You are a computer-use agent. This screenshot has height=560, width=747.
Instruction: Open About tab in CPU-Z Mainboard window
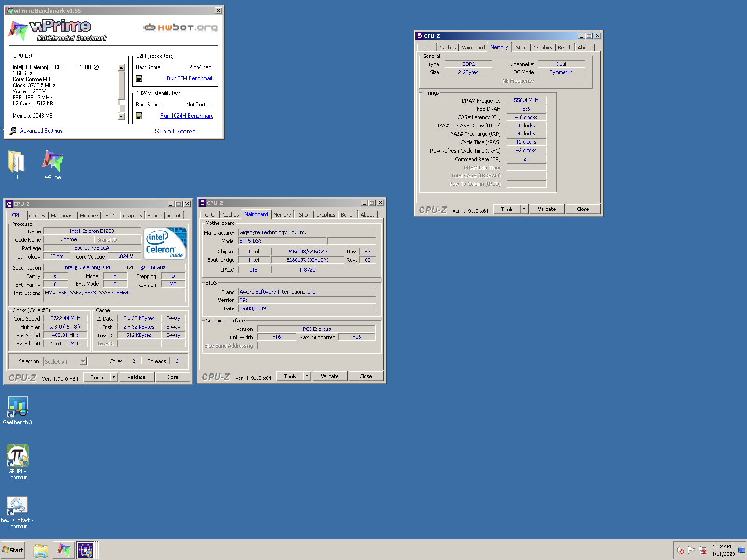(367, 215)
